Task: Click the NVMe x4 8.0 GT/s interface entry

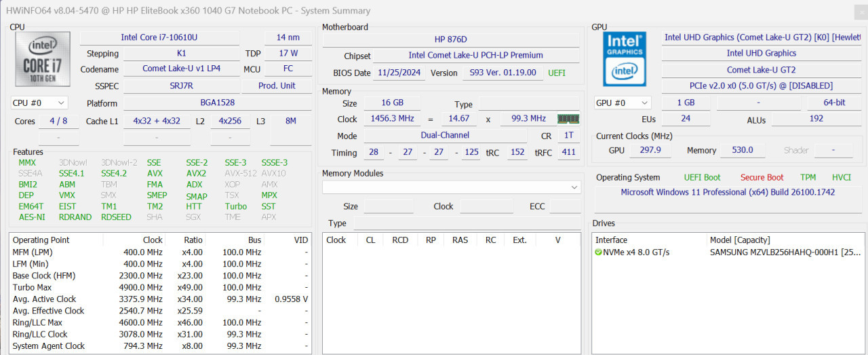Action: (x=636, y=253)
